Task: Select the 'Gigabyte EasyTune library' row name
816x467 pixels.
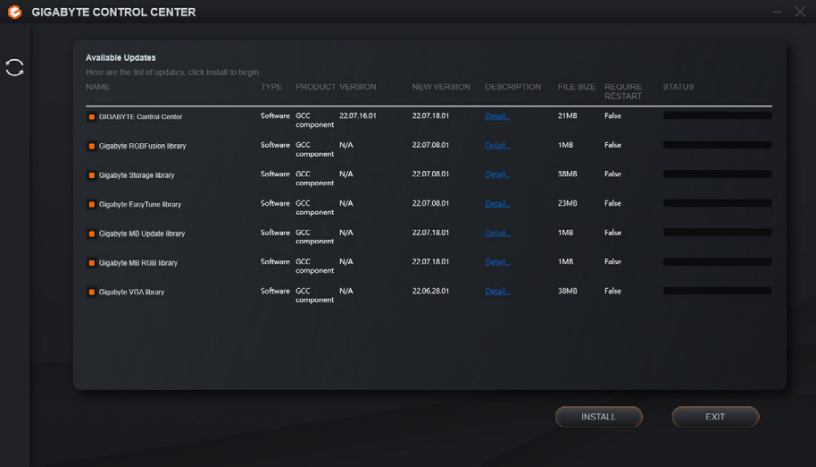Action: pyautogui.click(x=140, y=204)
